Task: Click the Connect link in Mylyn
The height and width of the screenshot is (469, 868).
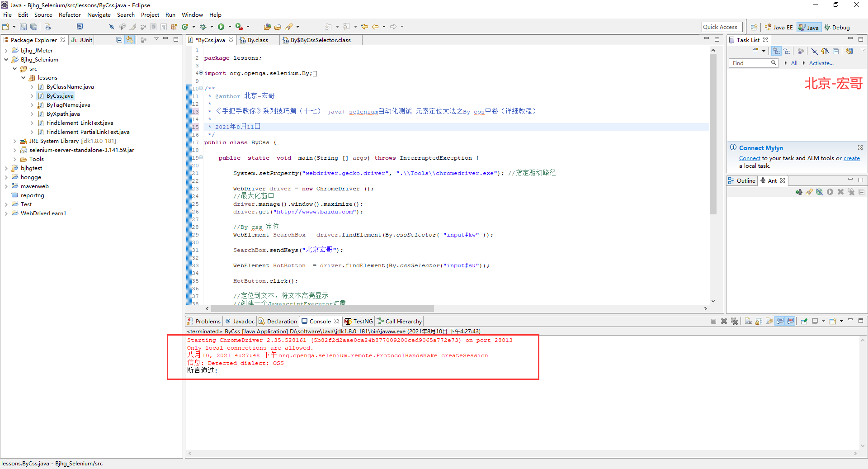Action: (x=750, y=158)
